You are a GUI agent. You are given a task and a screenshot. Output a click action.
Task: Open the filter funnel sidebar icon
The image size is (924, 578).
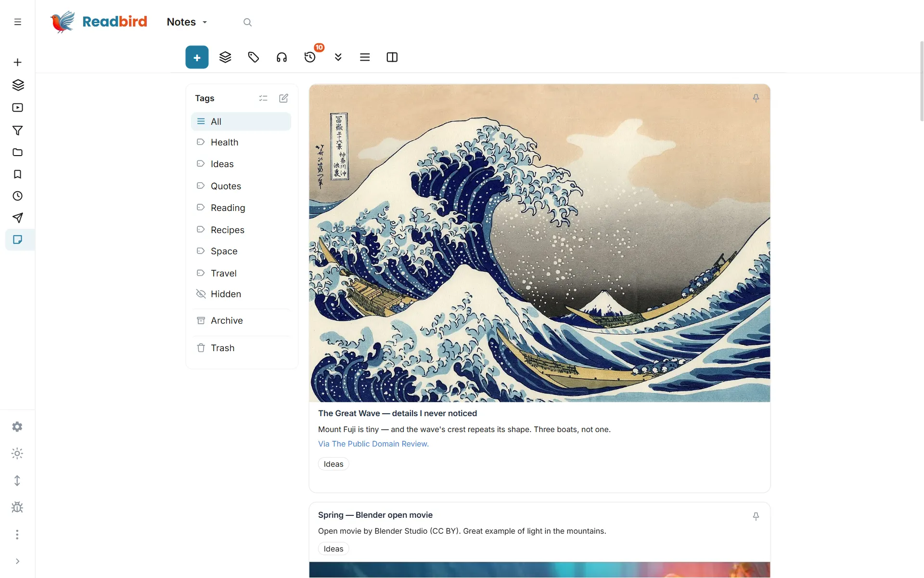pos(18,131)
